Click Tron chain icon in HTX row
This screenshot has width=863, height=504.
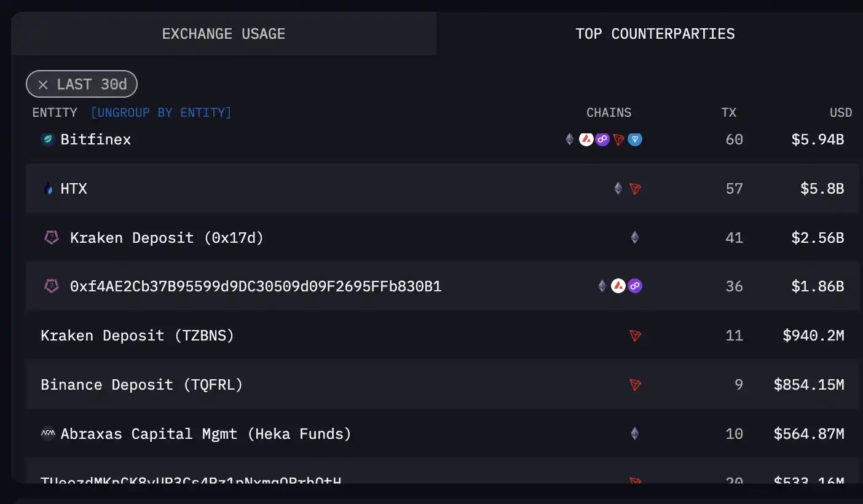(635, 189)
